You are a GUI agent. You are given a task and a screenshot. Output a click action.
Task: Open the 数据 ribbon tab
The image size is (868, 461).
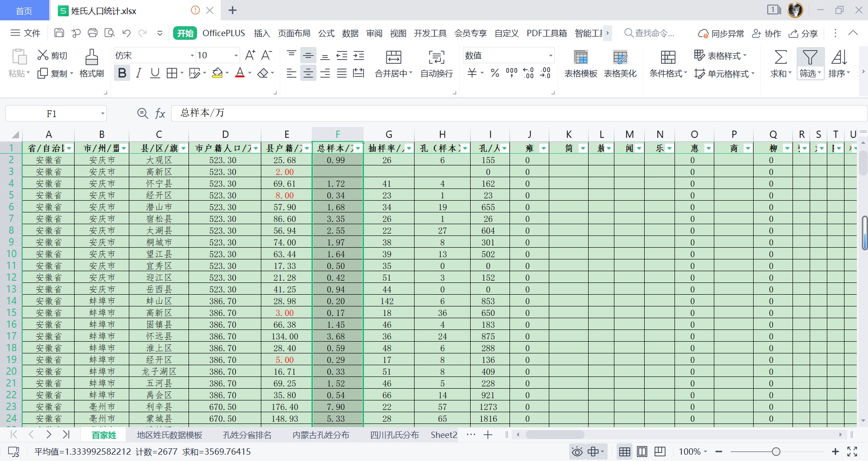tap(350, 33)
